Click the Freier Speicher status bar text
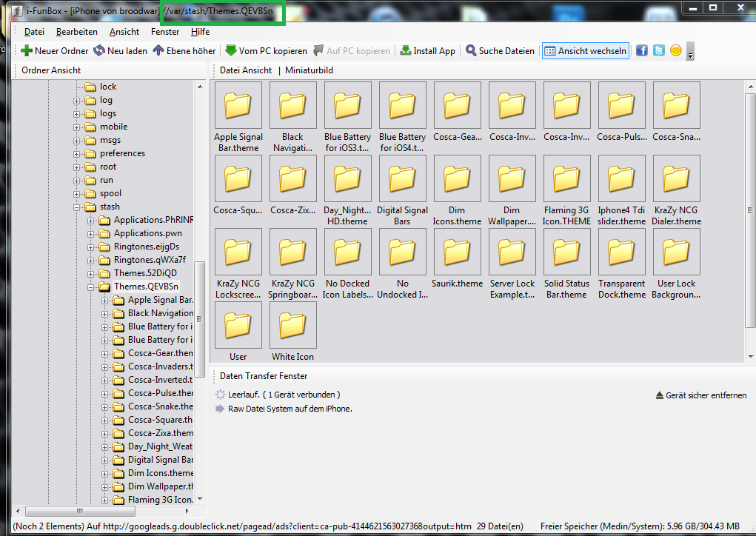Image resolution: width=756 pixels, height=536 pixels. [x=640, y=526]
